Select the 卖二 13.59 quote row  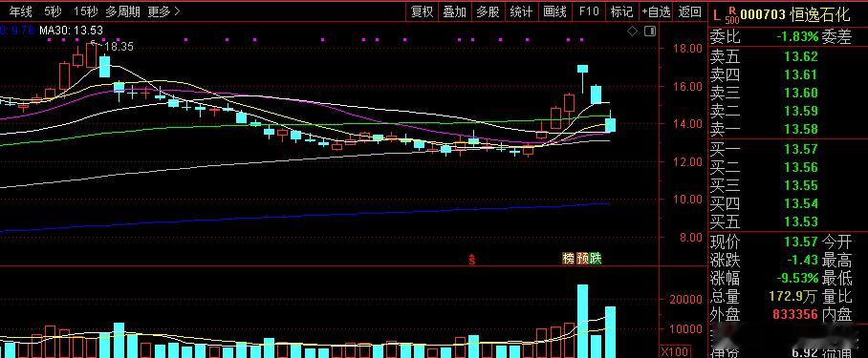764,111
